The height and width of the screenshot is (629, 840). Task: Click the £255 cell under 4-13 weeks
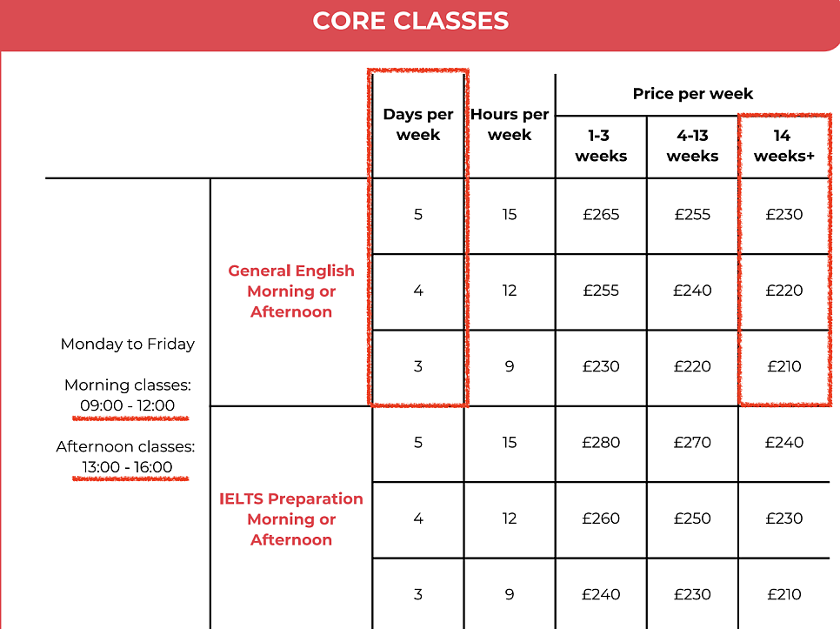[x=692, y=215]
